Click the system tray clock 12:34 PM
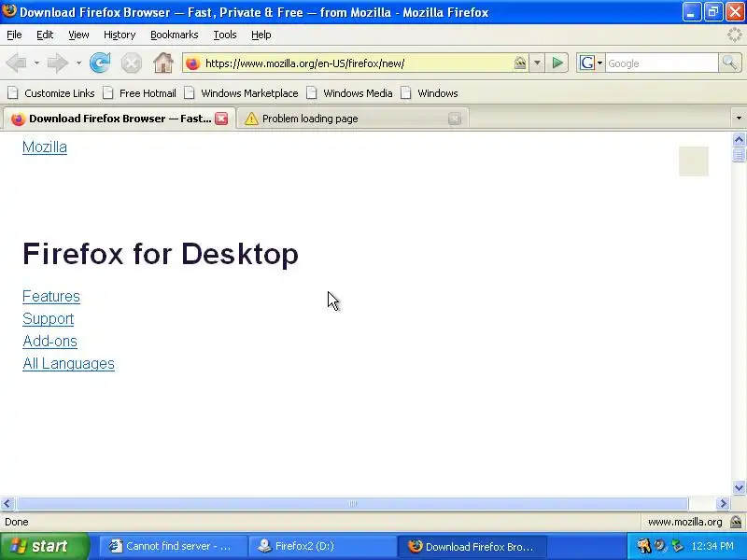The height and width of the screenshot is (560, 747). point(712,546)
